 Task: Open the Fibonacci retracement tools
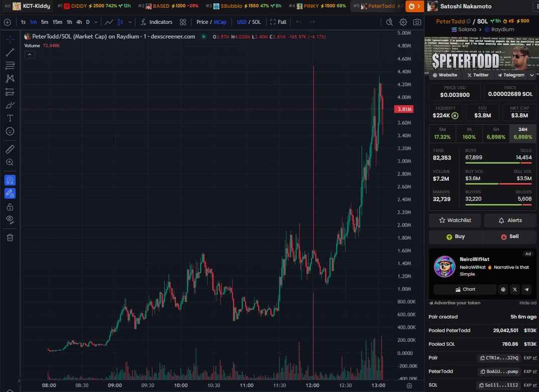tap(10, 65)
